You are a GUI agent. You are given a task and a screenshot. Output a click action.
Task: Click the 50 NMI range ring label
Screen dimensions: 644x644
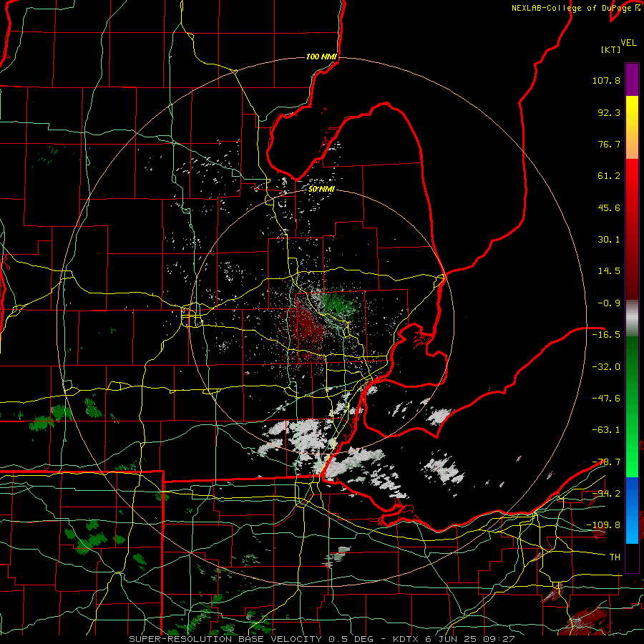[321, 190]
